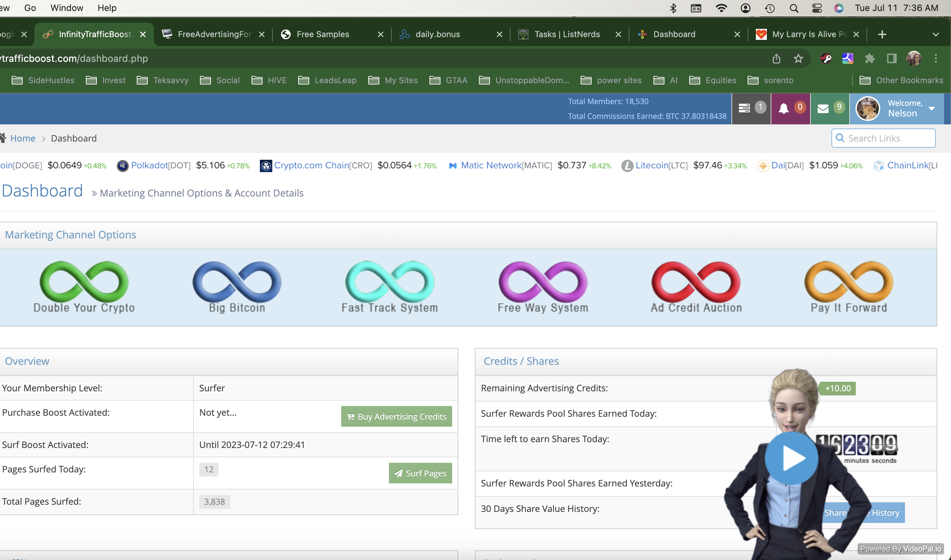Play the VideoPal avatar video
This screenshot has height=560, width=951.
791,458
